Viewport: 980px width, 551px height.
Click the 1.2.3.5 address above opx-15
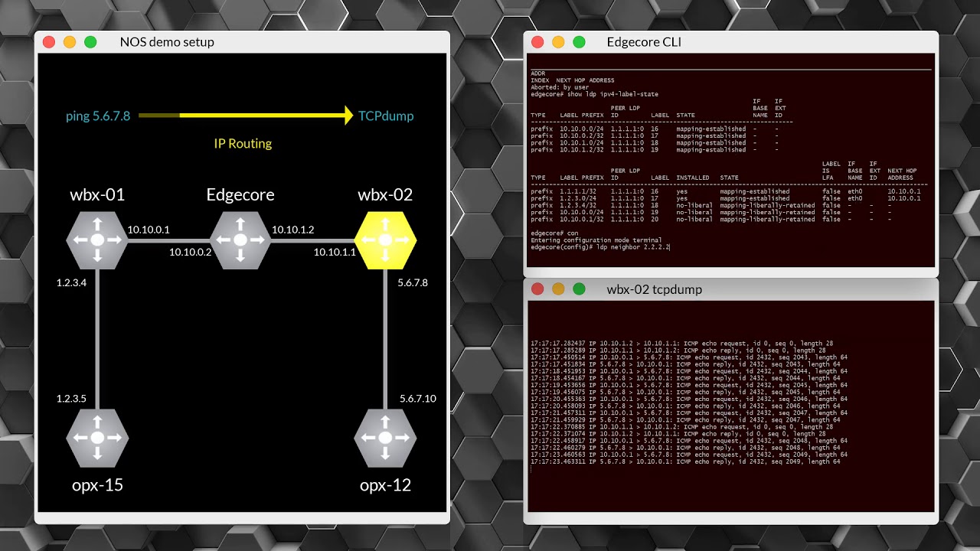[x=71, y=399]
